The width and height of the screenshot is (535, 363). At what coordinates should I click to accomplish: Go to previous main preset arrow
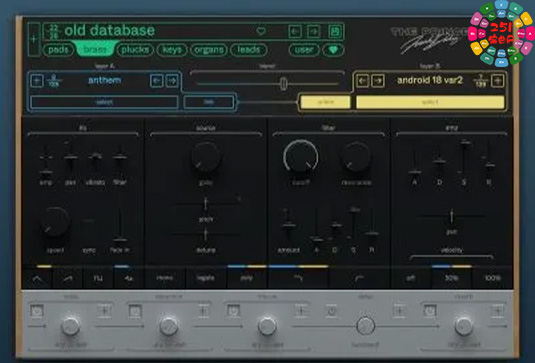tap(295, 32)
